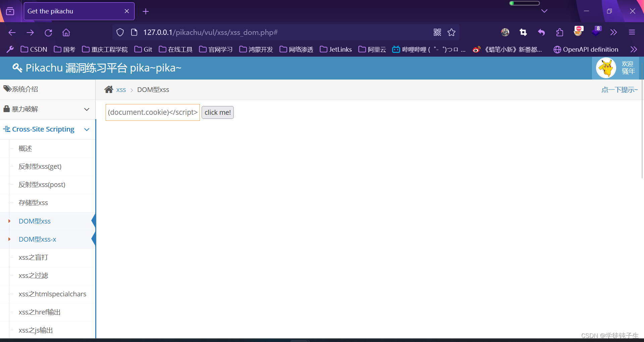Open the OpenAPI definition bookmark
This screenshot has width=644, height=342.
click(586, 49)
